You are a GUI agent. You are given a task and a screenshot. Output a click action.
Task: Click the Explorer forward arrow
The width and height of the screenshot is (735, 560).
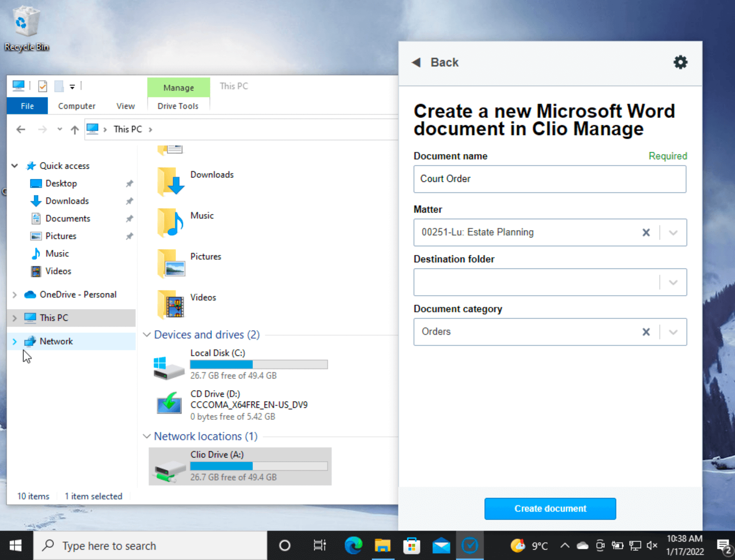tap(42, 129)
